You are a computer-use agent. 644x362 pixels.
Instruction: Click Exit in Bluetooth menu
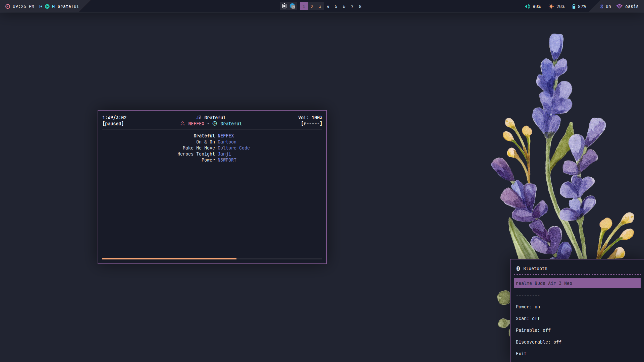click(521, 354)
